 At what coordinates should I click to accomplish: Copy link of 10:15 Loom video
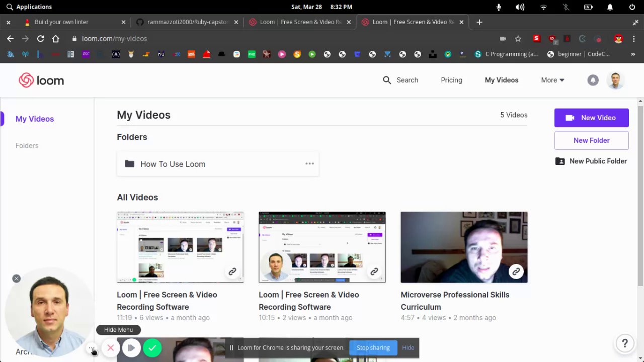coord(374,271)
